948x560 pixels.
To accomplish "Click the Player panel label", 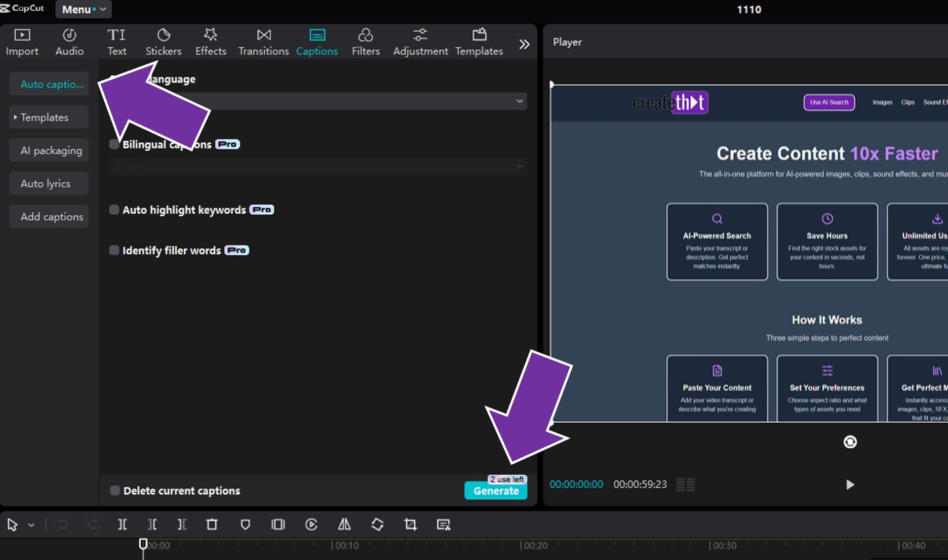I will click(567, 42).
